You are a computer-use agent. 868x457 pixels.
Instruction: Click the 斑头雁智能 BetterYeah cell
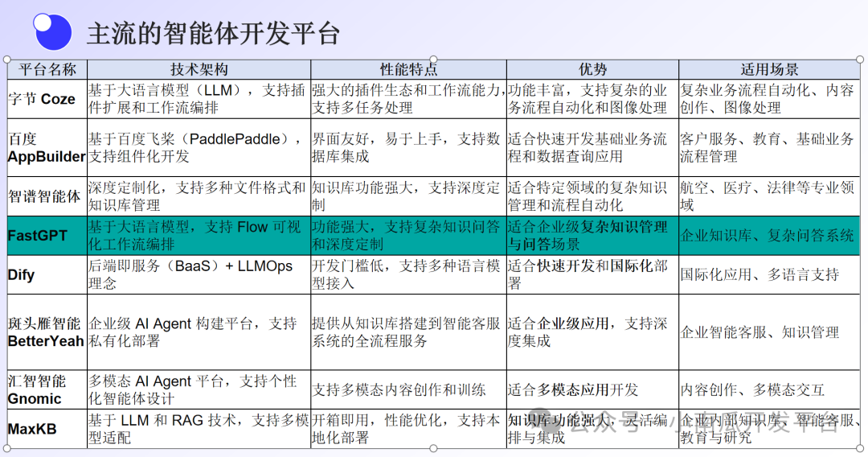[x=47, y=331]
